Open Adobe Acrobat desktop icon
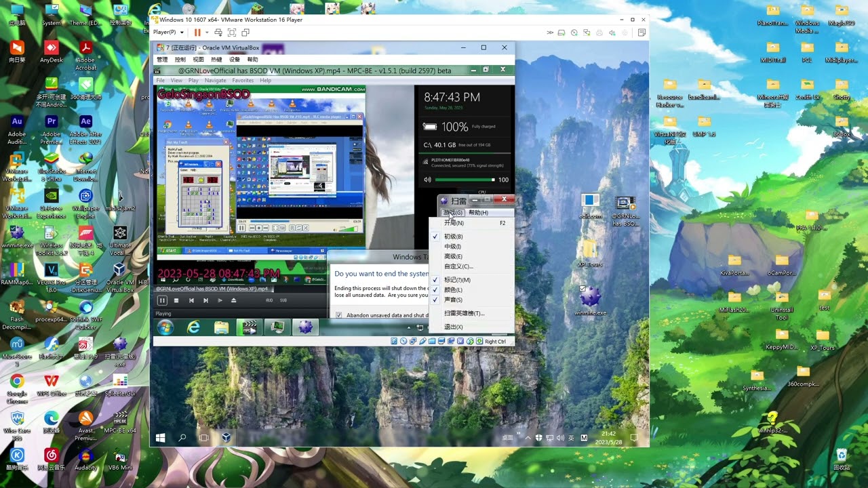The width and height of the screenshot is (868, 488). [x=85, y=55]
